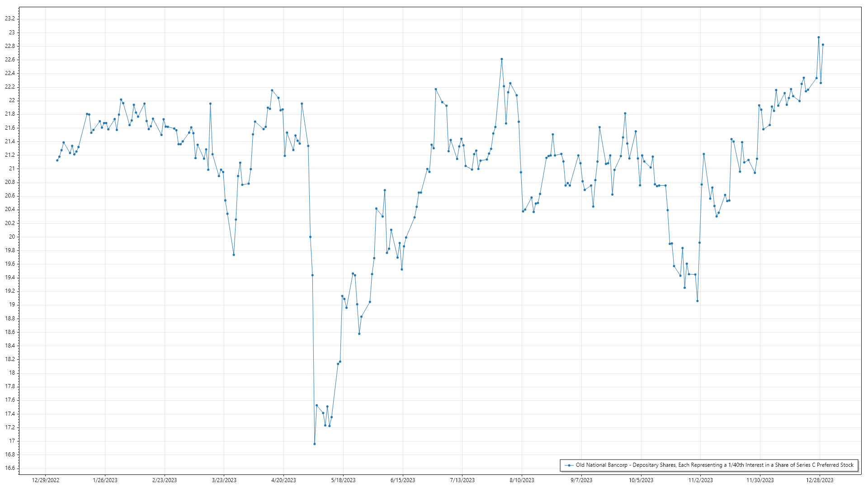Click the first data point of the series

pos(57,160)
